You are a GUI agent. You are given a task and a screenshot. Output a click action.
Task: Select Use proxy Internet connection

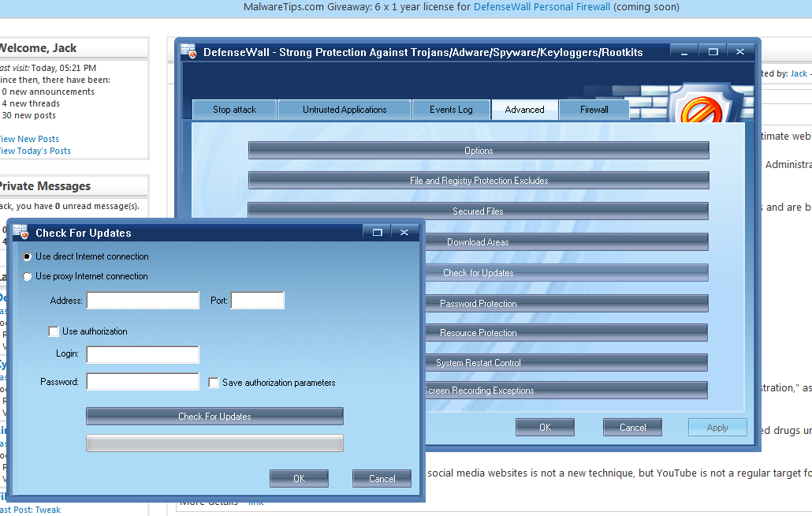coord(27,277)
